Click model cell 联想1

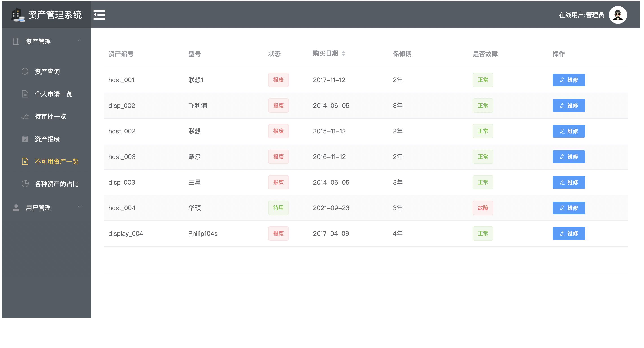(196, 80)
